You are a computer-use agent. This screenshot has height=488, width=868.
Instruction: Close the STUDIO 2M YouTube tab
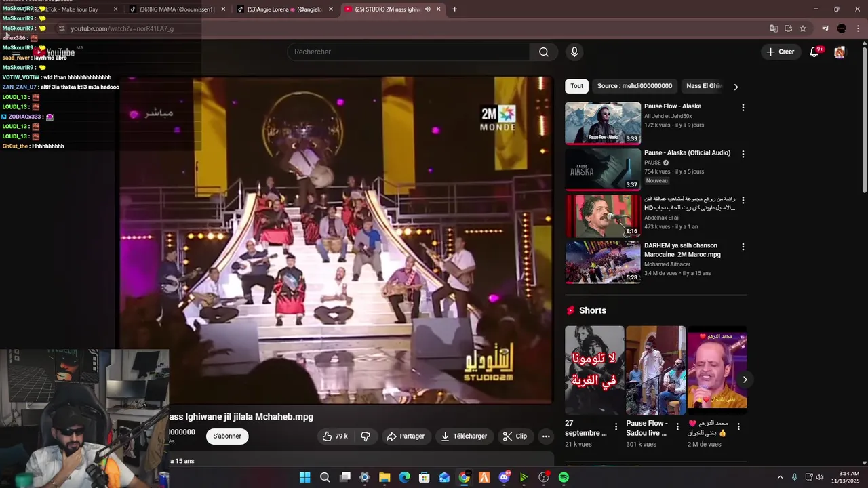439,9
